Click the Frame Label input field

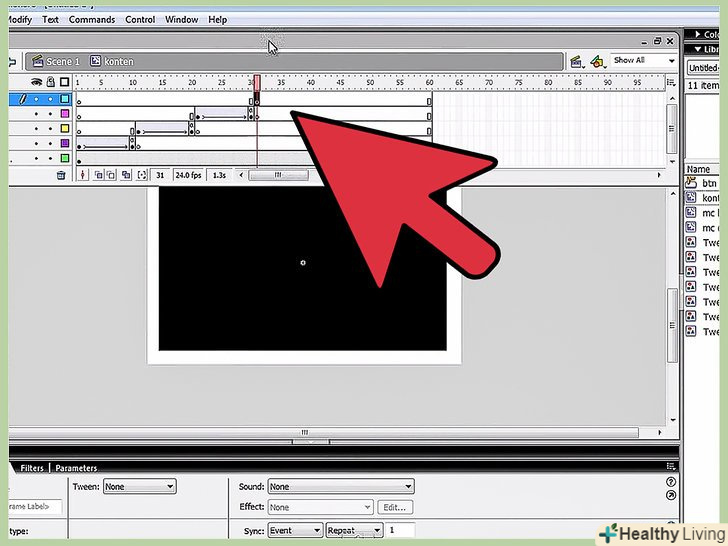[35, 507]
